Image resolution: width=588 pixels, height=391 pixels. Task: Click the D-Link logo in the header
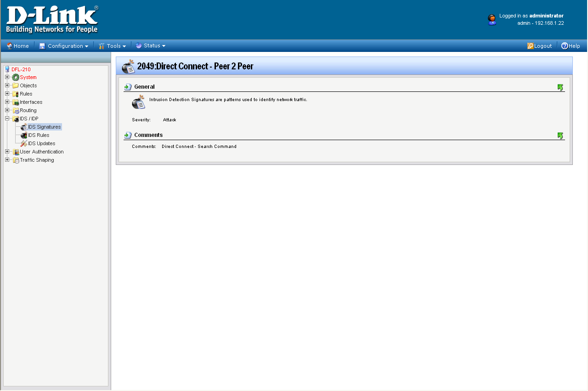coord(52,19)
